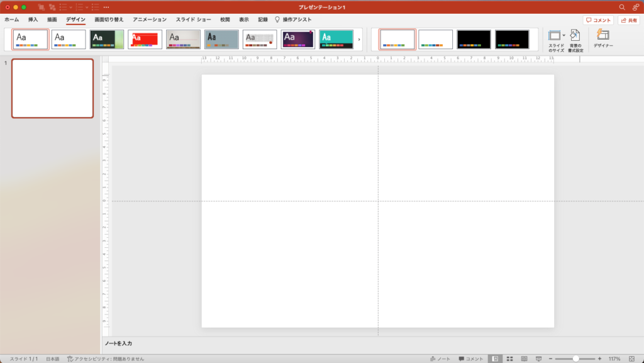Select slide 1 thumbnail in panel
644x363 pixels.
(52, 89)
